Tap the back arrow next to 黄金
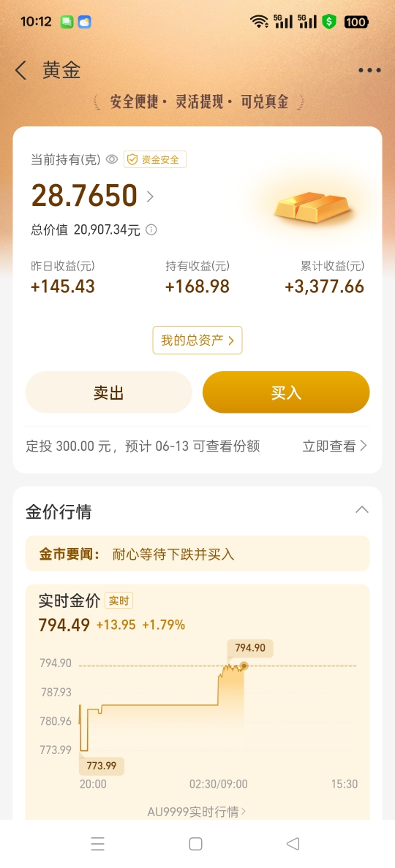This screenshot has width=395, height=868. click(21, 70)
